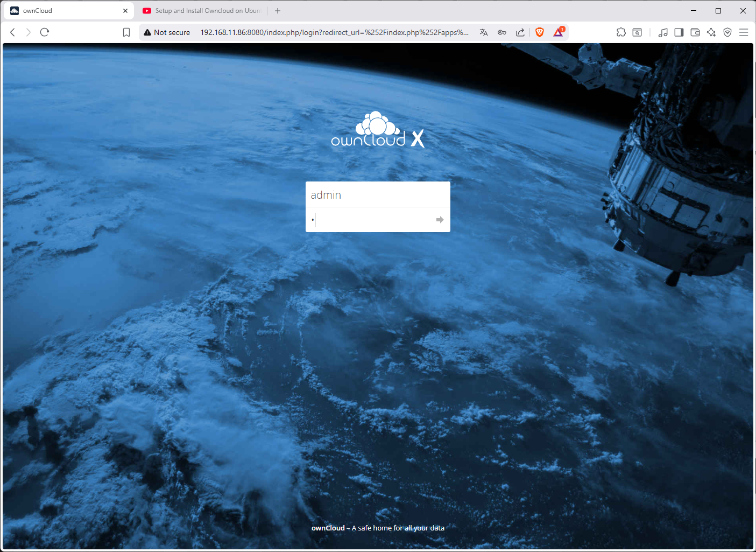Open Leo AI sparkle icon
Image resolution: width=756 pixels, height=552 pixels.
(711, 32)
